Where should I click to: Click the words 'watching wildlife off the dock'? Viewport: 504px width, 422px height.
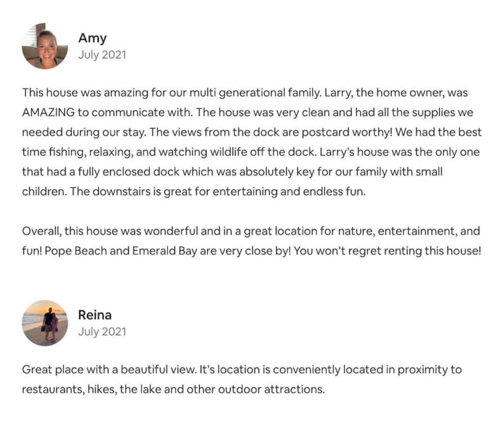click(x=237, y=152)
